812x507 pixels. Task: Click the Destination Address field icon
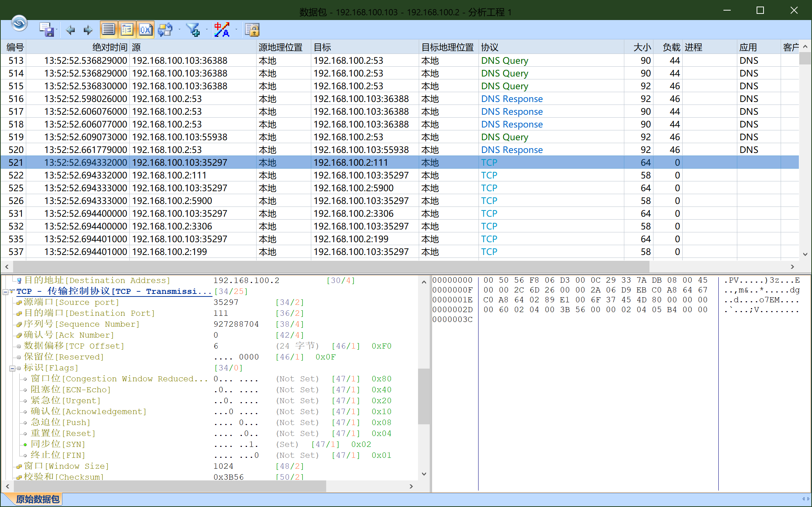click(19, 280)
